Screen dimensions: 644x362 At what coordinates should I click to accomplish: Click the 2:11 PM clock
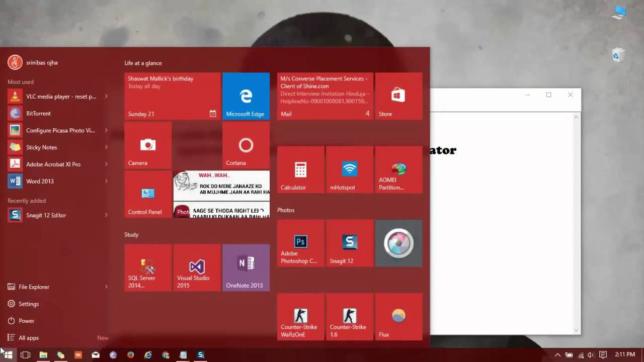(625, 355)
